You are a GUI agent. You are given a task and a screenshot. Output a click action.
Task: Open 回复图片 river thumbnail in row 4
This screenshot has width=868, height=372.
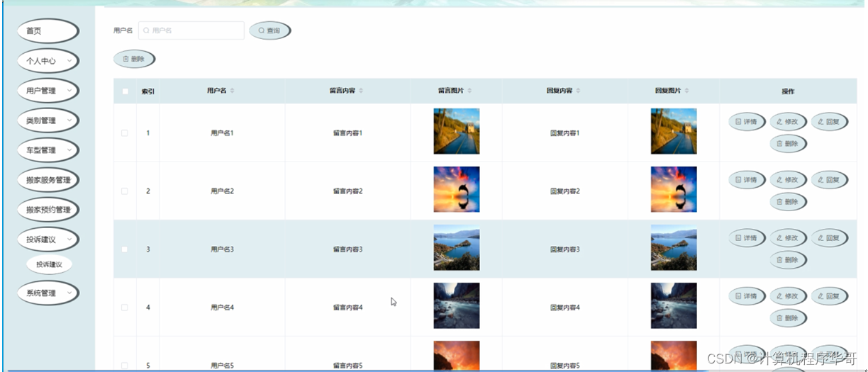click(674, 305)
